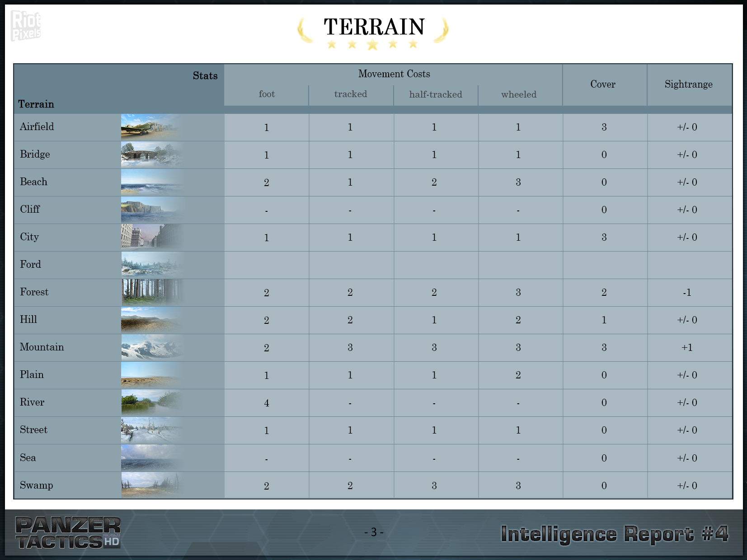Image resolution: width=747 pixels, height=560 pixels.
Task: Click the Sightrange column header
Action: [x=688, y=84]
